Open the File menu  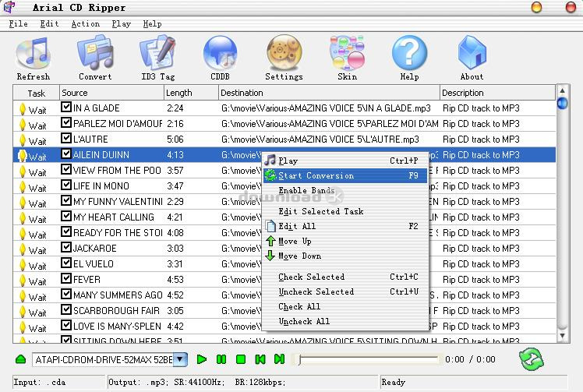click(x=18, y=24)
